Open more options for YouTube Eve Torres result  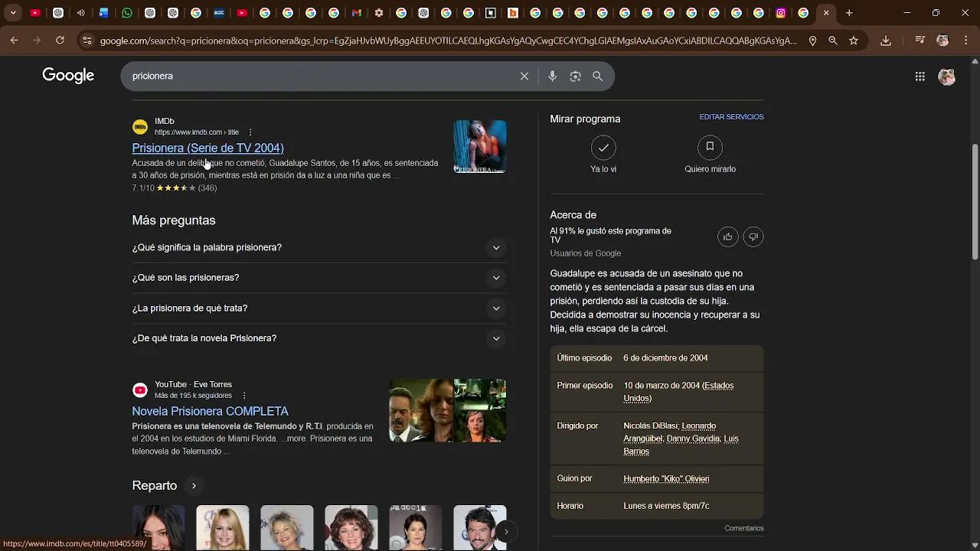(244, 396)
